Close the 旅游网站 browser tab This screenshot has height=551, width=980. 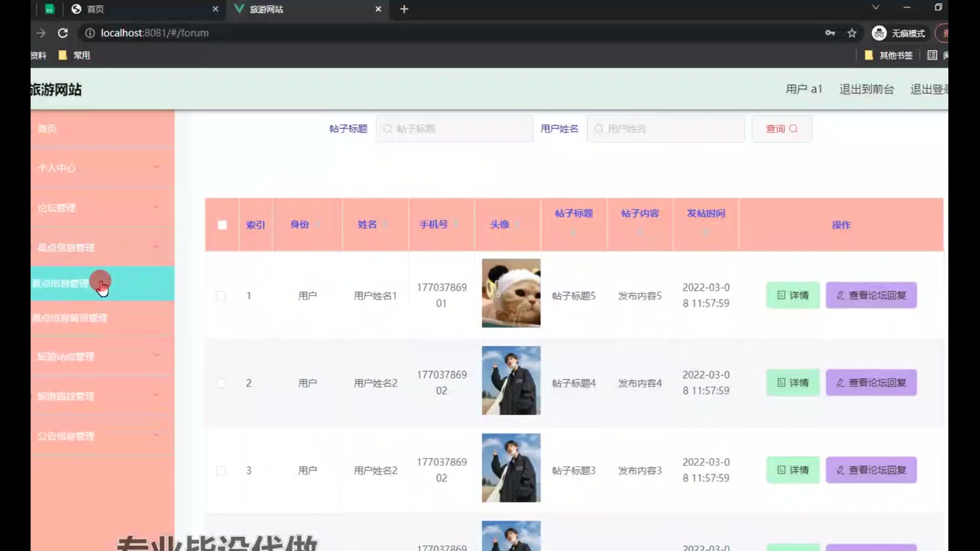click(378, 9)
